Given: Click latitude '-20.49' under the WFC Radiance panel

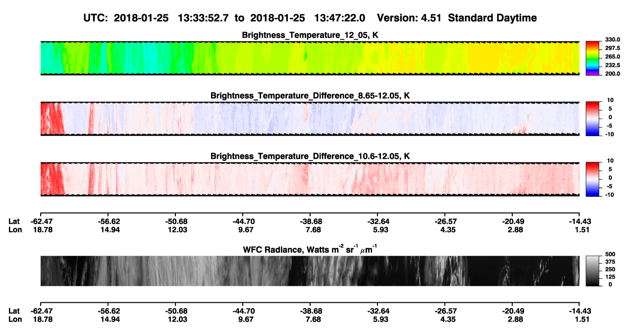Looking at the screenshot, I should coord(513,311).
